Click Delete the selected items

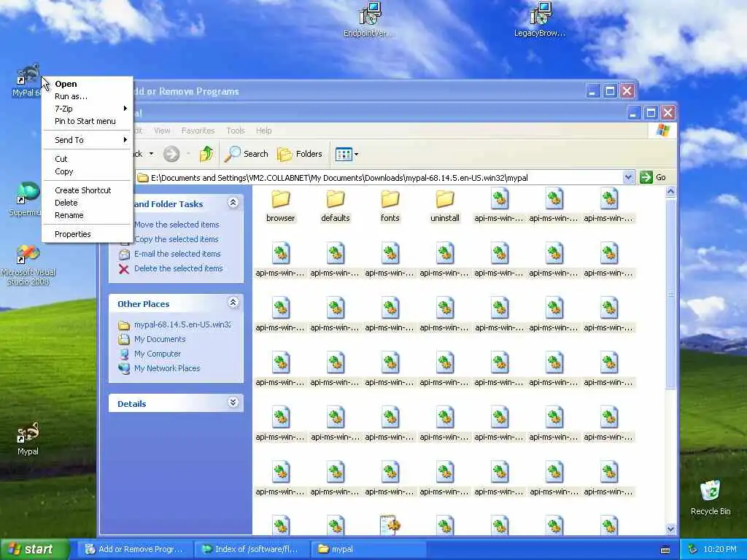point(178,268)
